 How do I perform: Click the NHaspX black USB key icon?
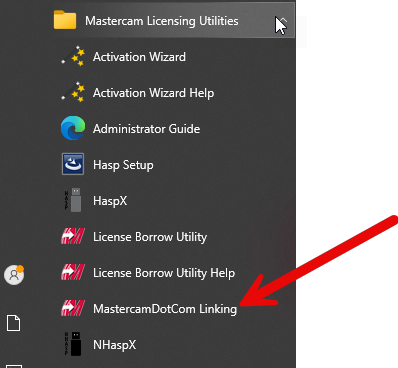click(73, 344)
